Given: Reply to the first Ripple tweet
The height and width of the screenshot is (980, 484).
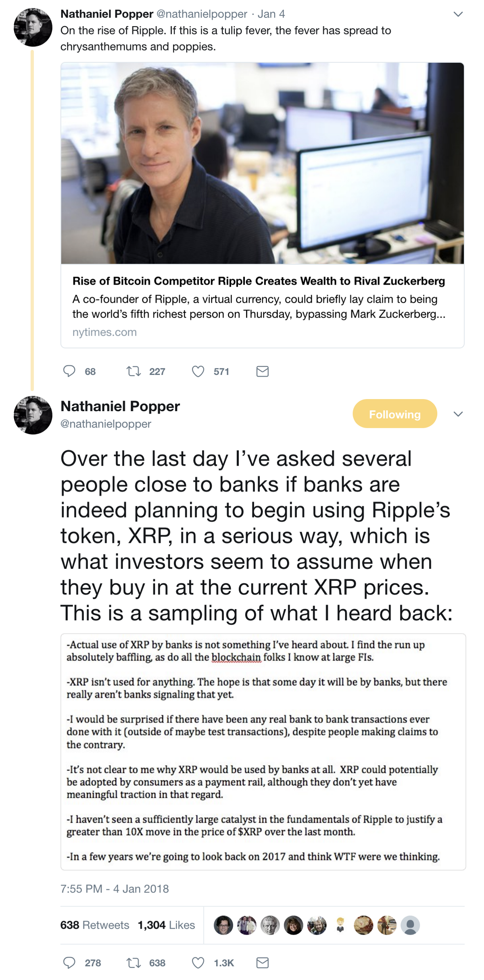Looking at the screenshot, I should coord(69,371).
